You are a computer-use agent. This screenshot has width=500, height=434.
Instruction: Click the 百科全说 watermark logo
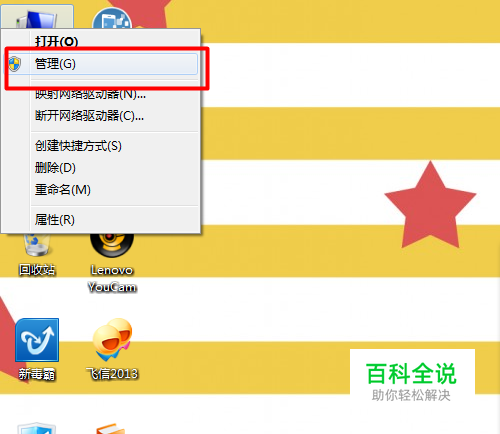point(412,381)
